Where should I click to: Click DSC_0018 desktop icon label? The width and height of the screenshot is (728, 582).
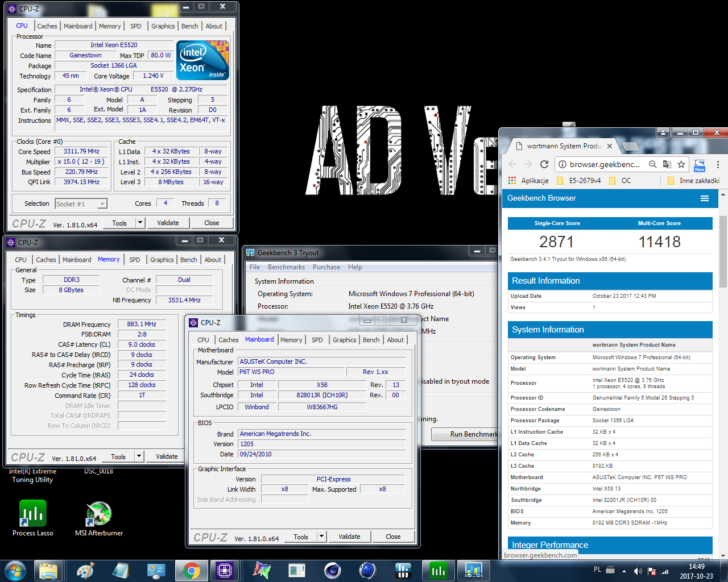click(99, 471)
